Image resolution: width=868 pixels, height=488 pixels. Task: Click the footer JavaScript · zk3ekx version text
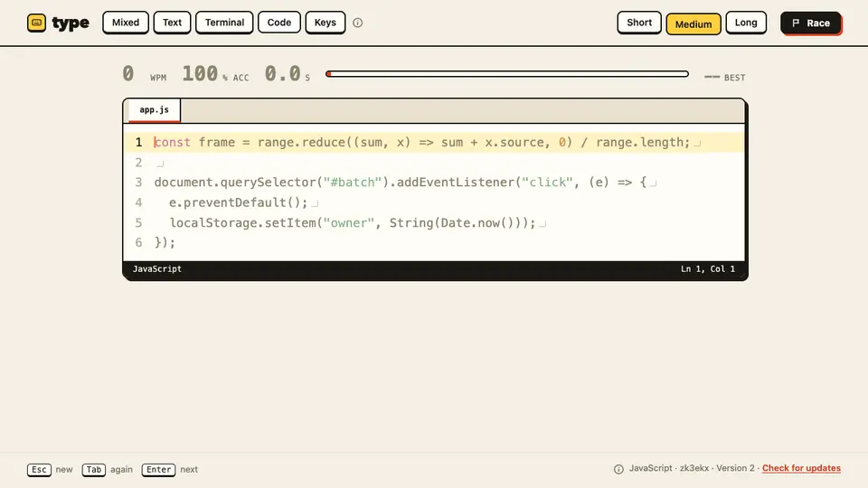tap(692, 468)
